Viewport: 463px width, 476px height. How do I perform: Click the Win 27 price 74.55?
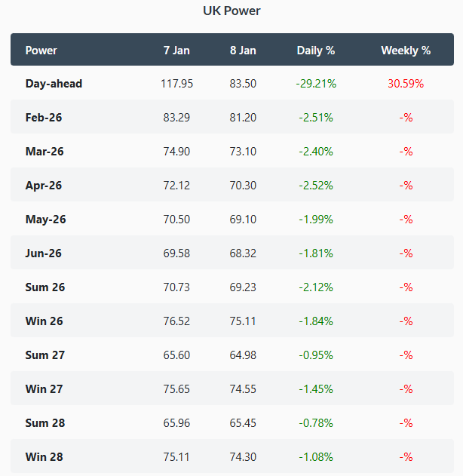click(x=243, y=389)
